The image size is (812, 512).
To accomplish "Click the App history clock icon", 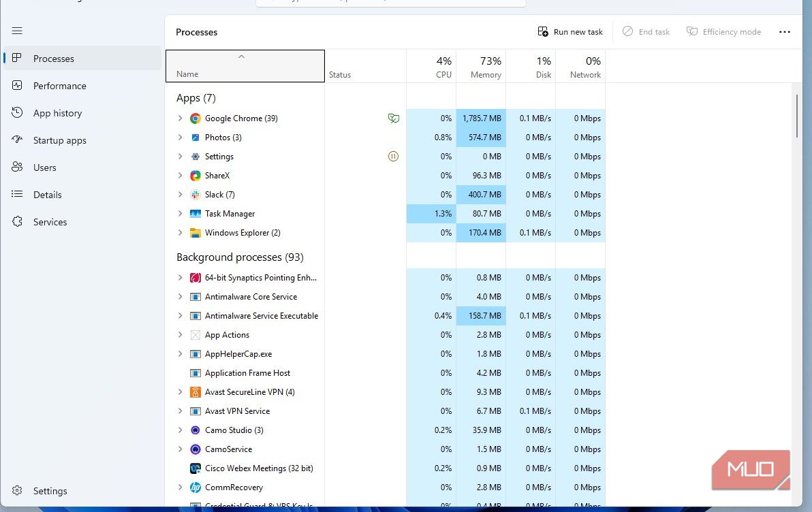I will click(x=17, y=112).
